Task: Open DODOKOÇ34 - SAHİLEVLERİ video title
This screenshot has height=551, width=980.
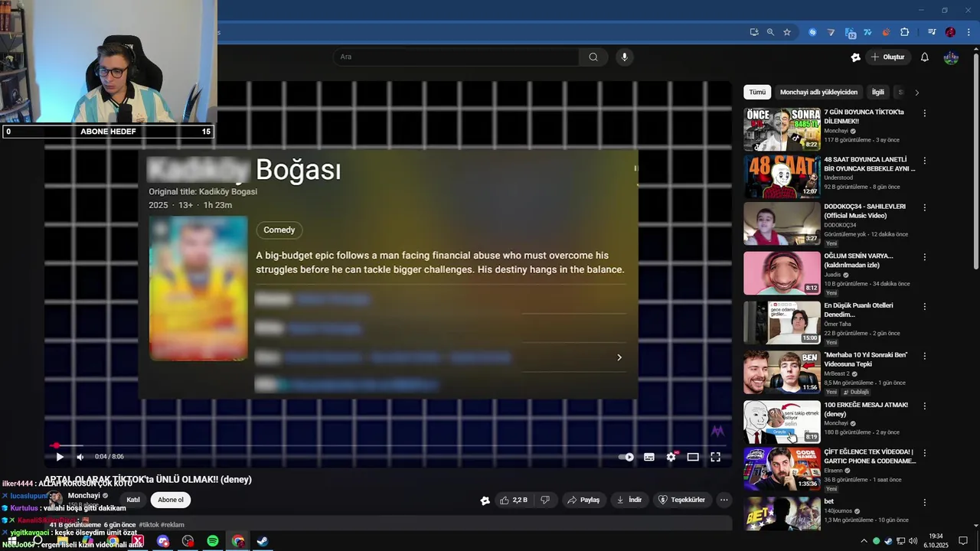Action: coord(864,211)
